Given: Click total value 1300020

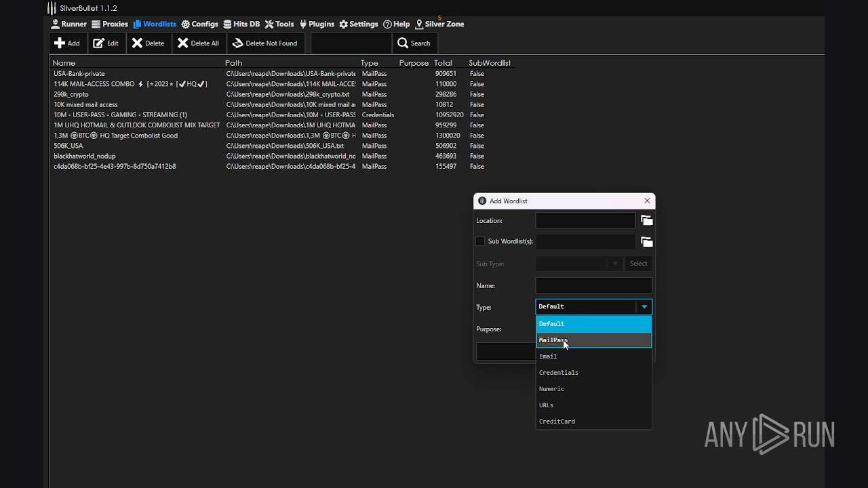Looking at the screenshot, I should click(448, 136).
